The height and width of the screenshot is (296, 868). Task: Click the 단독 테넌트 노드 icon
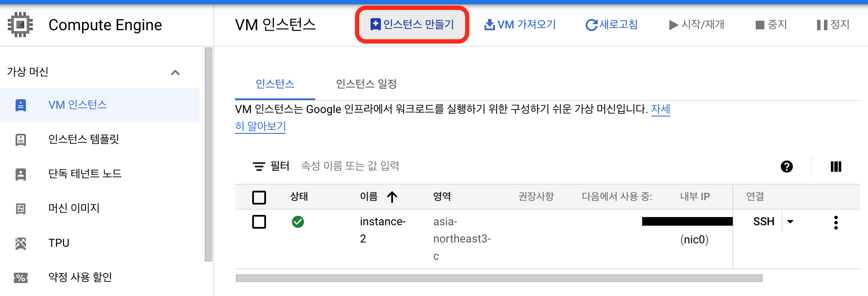pos(21,174)
